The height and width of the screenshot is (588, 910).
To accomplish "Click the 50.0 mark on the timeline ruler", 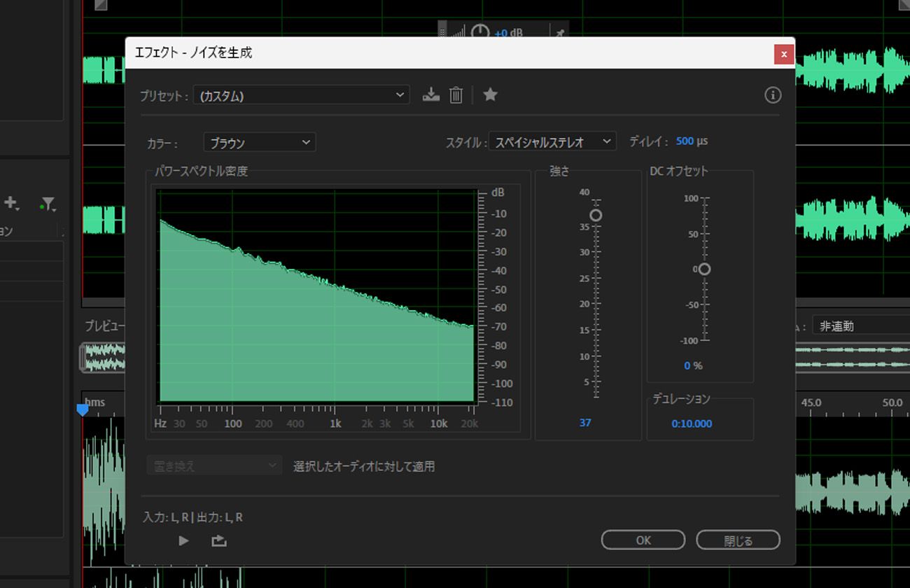I will 892,402.
